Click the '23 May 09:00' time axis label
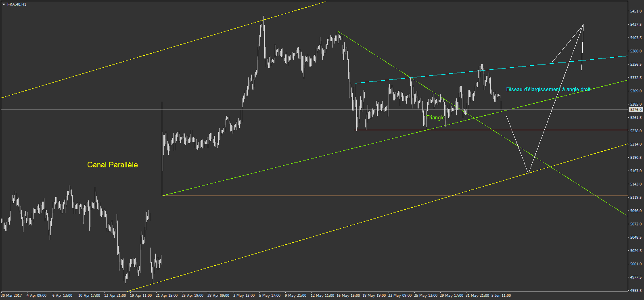The height and width of the screenshot is (300, 644). pyautogui.click(x=400, y=296)
